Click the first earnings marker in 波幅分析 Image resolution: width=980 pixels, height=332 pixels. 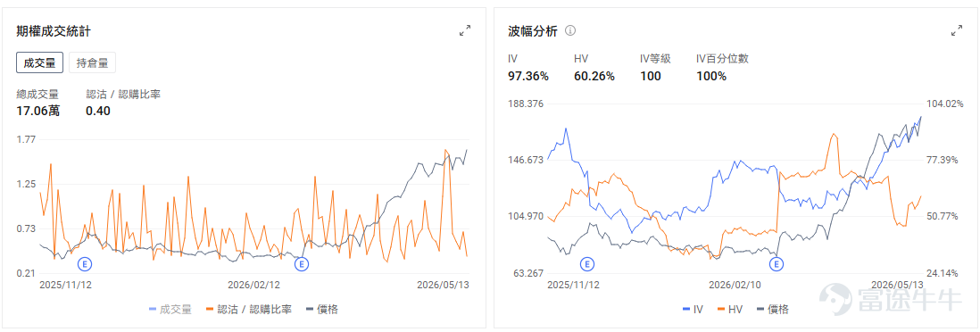click(587, 264)
